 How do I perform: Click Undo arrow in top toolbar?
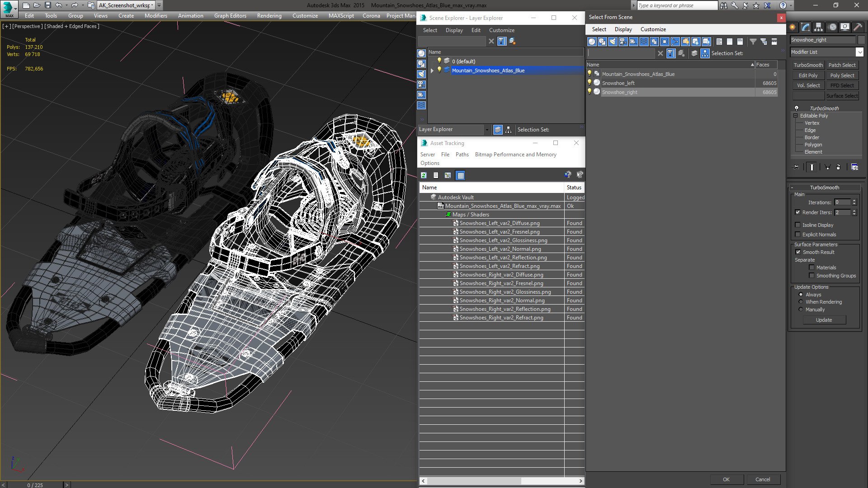pyautogui.click(x=59, y=5)
